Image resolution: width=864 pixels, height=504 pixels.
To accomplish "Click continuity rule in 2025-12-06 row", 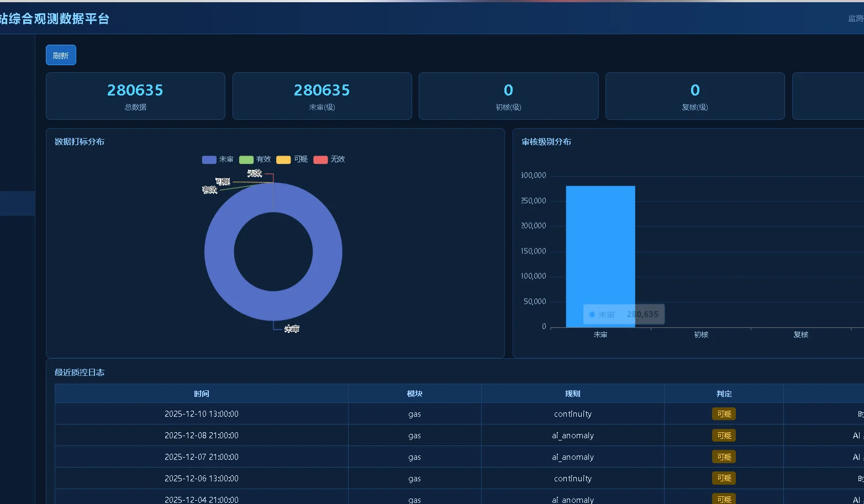I will 573,479.
